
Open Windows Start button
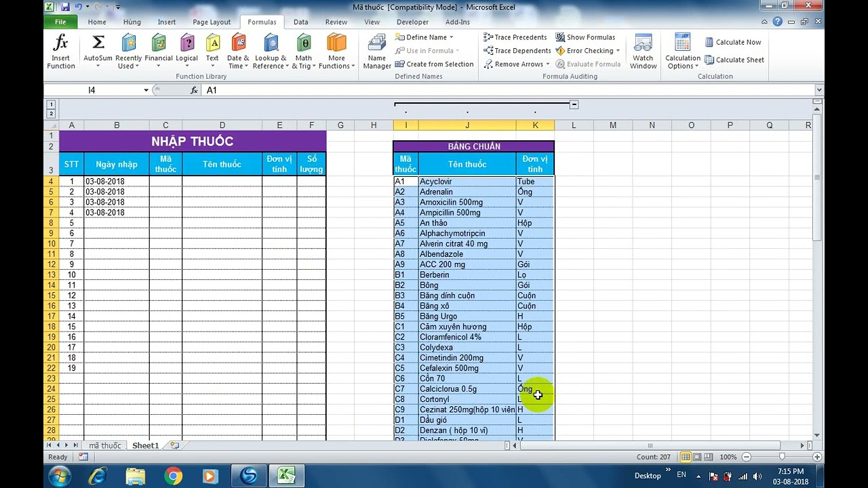click(x=59, y=476)
